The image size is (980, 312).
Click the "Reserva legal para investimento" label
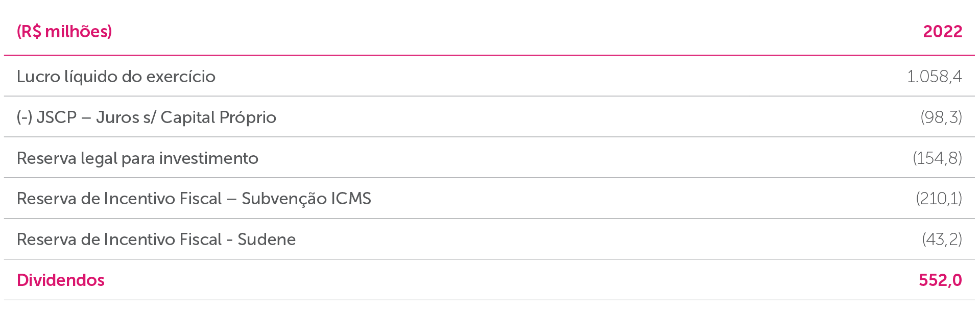point(137,158)
